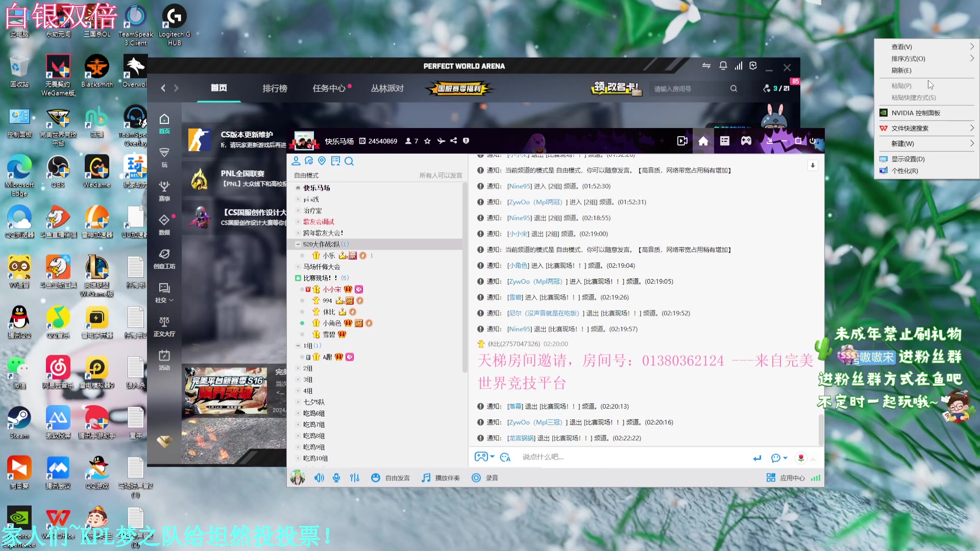This screenshot has height=551, width=980.
Task: Collapse the 520大作战2队 channel group
Action: pyautogui.click(x=298, y=244)
